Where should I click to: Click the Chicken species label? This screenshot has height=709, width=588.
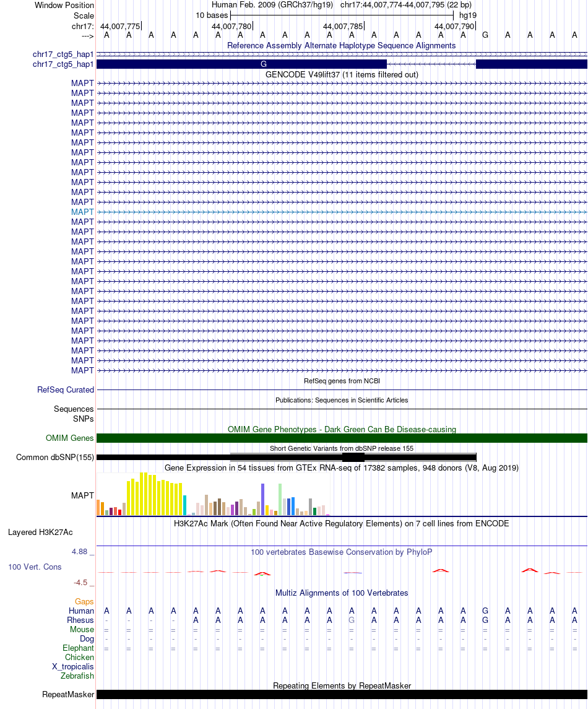(x=80, y=658)
